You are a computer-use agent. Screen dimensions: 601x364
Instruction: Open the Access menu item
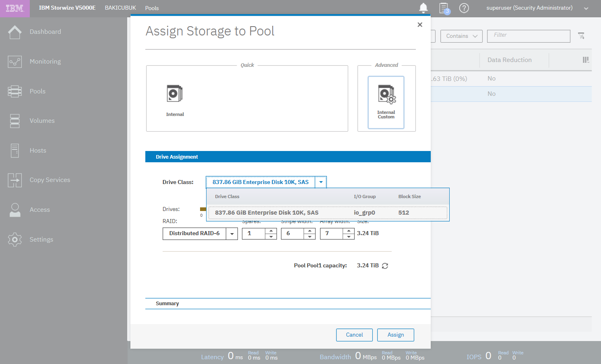(39, 210)
